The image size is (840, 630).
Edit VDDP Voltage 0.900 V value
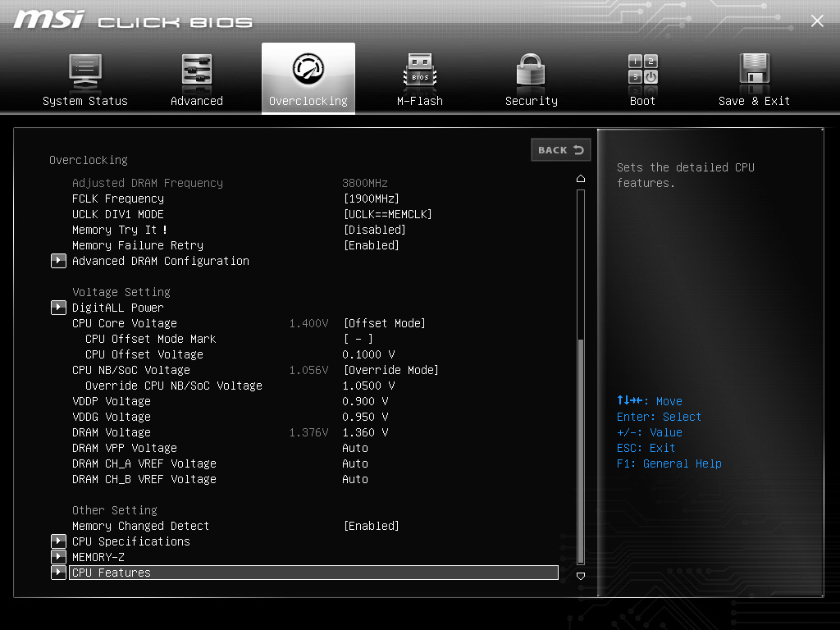tap(365, 401)
